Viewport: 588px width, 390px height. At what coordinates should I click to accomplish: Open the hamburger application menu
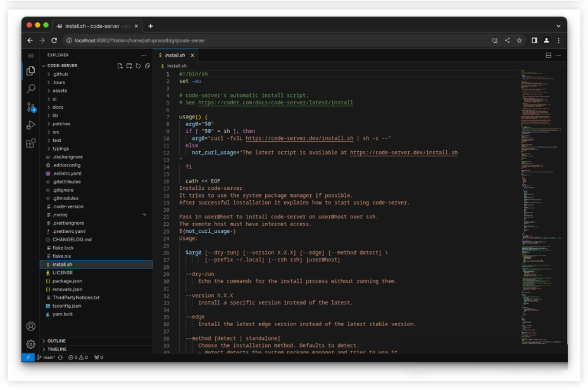(30, 55)
